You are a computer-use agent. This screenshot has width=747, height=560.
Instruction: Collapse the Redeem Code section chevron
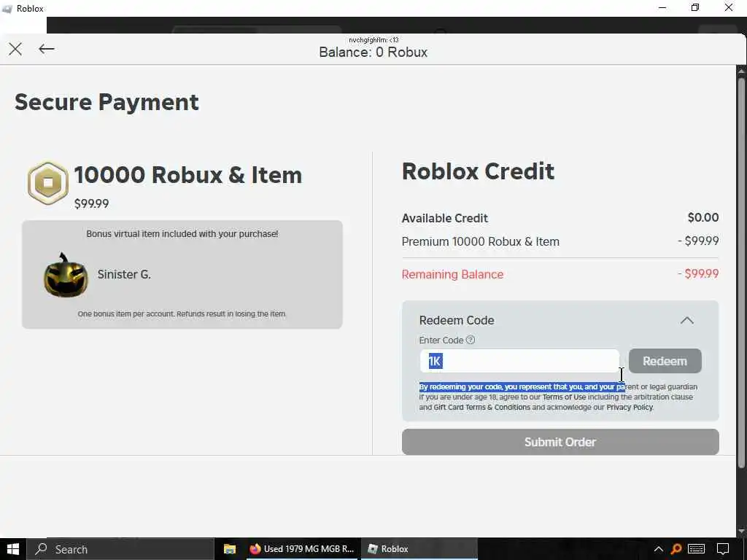tap(686, 321)
